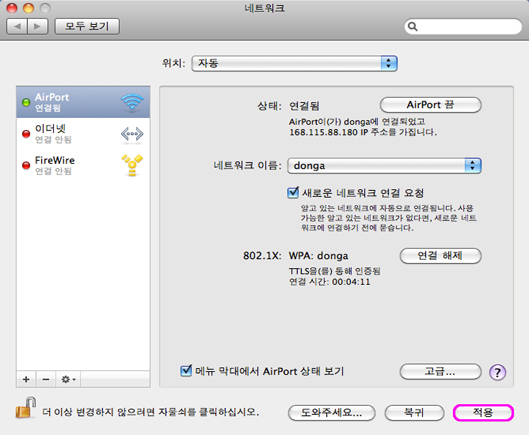The image size is (529, 435).
Task: Add a network service with plus button
Action: click(26, 379)
